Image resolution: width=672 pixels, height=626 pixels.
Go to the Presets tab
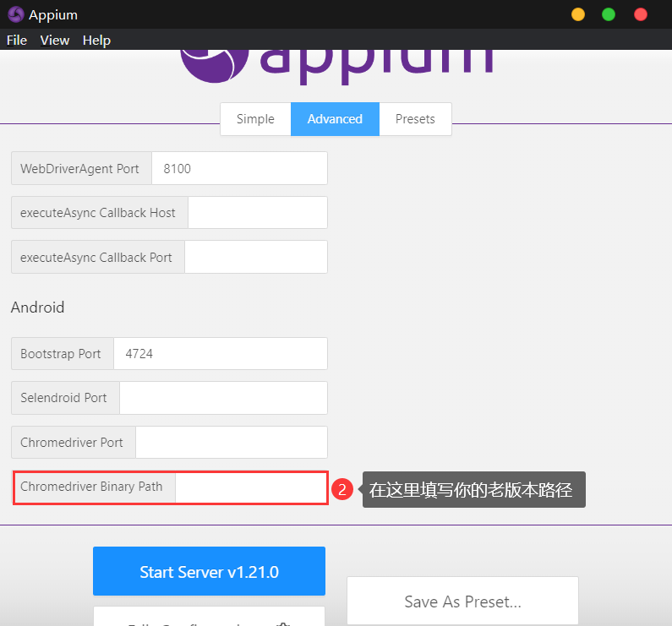click(x=415, y=119)
